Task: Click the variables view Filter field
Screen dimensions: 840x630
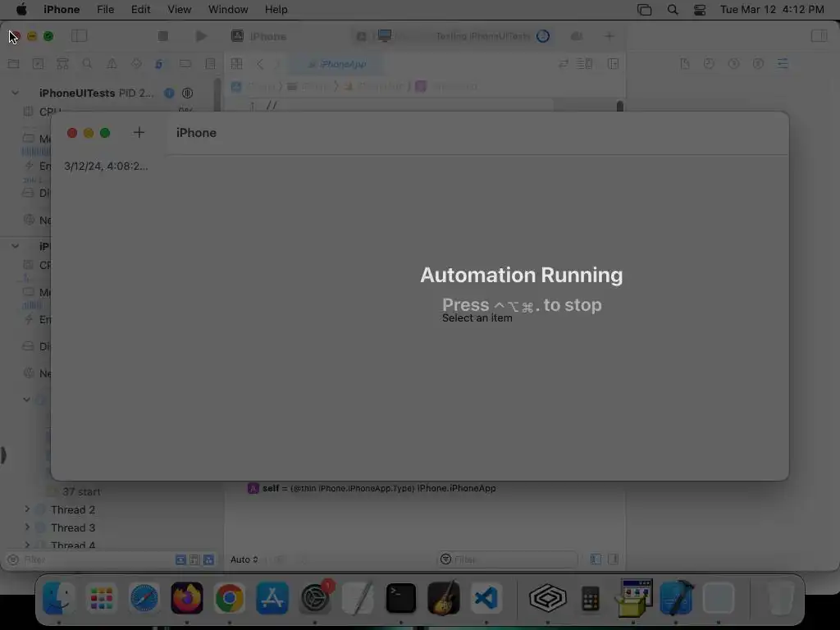Action: click(x=507, y=559)
